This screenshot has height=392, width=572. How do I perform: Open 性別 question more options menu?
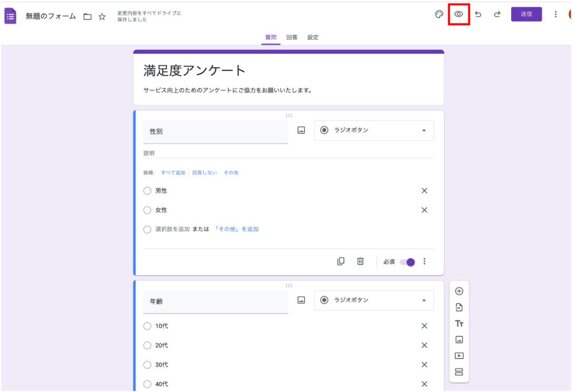(425, 261)
